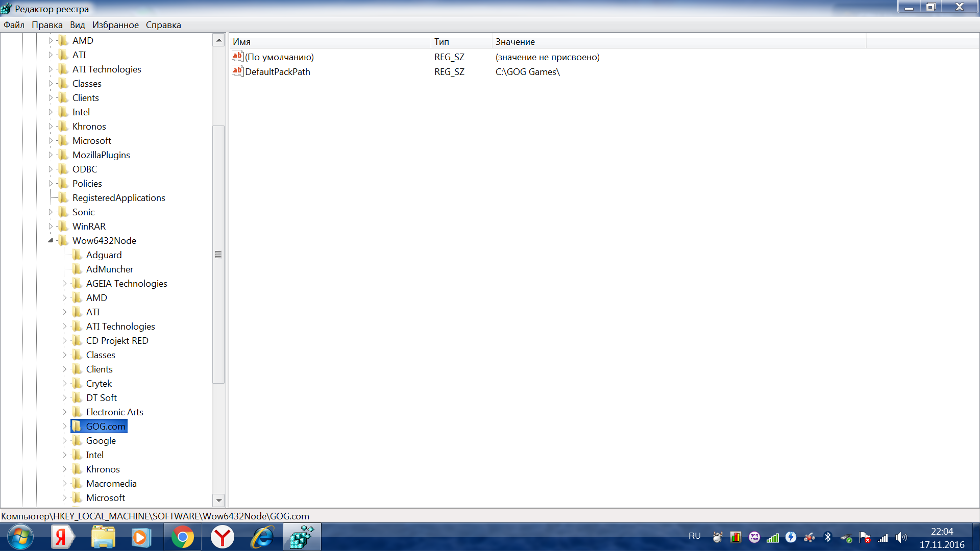
Task: Click the Bluetooth tray icon
Action: click(828, 537)
